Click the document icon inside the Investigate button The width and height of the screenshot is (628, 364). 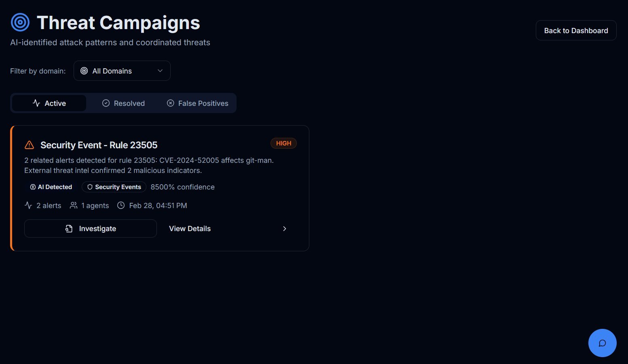pyautogui.click(x=69, y=228)
